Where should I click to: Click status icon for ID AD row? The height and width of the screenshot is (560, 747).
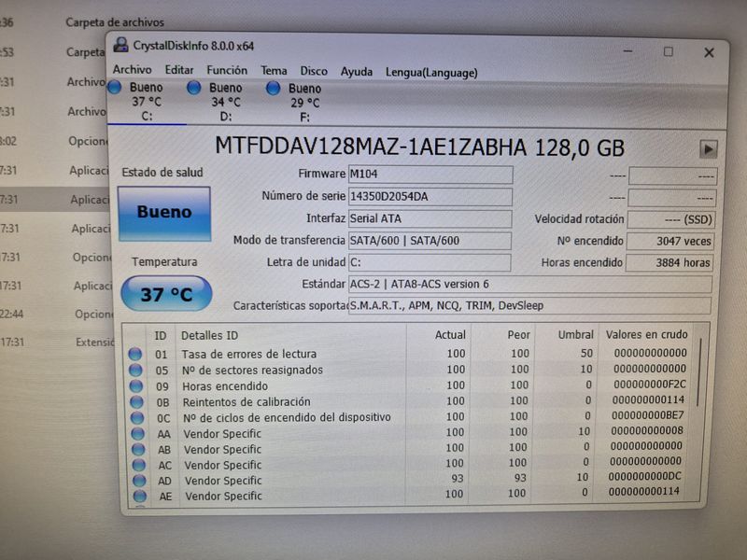coord(139,481)
